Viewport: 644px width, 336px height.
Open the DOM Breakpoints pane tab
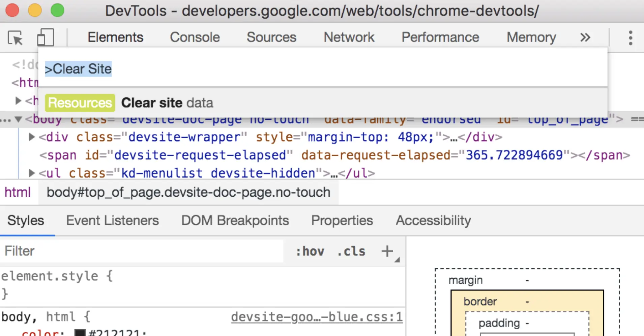235,221
